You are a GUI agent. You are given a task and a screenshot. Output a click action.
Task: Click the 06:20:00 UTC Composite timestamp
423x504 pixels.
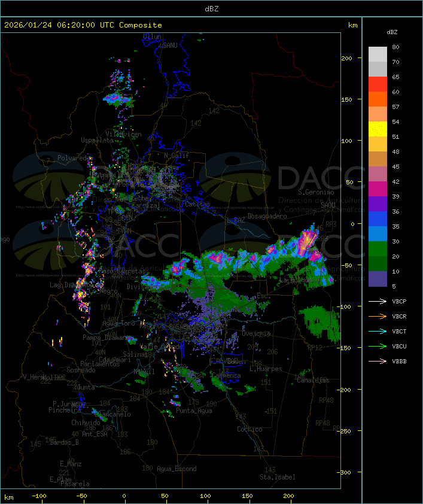tap(83, 25)
